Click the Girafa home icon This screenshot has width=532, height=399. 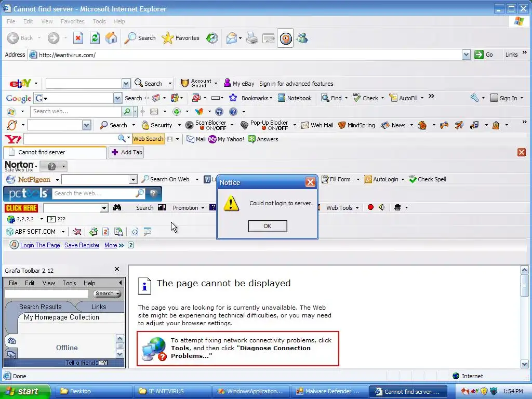11,341
